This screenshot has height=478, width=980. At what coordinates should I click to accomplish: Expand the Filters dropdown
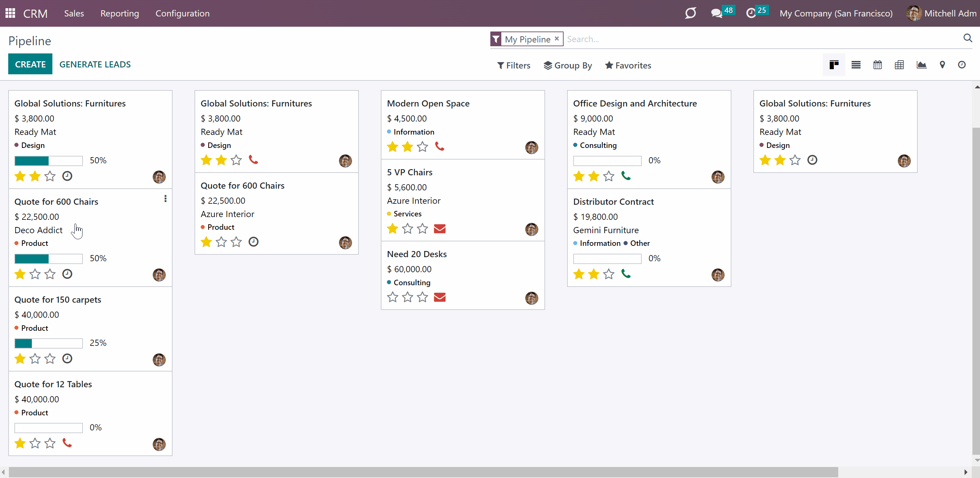pos(514,65)
